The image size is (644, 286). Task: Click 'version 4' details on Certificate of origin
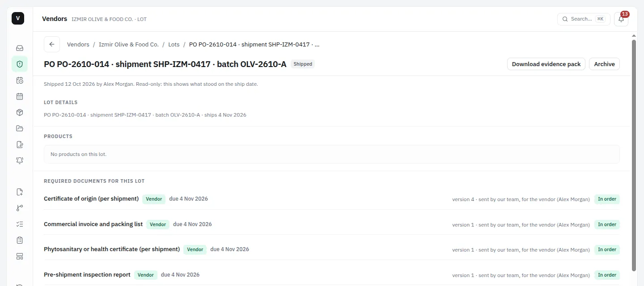(x=521, y=199)
